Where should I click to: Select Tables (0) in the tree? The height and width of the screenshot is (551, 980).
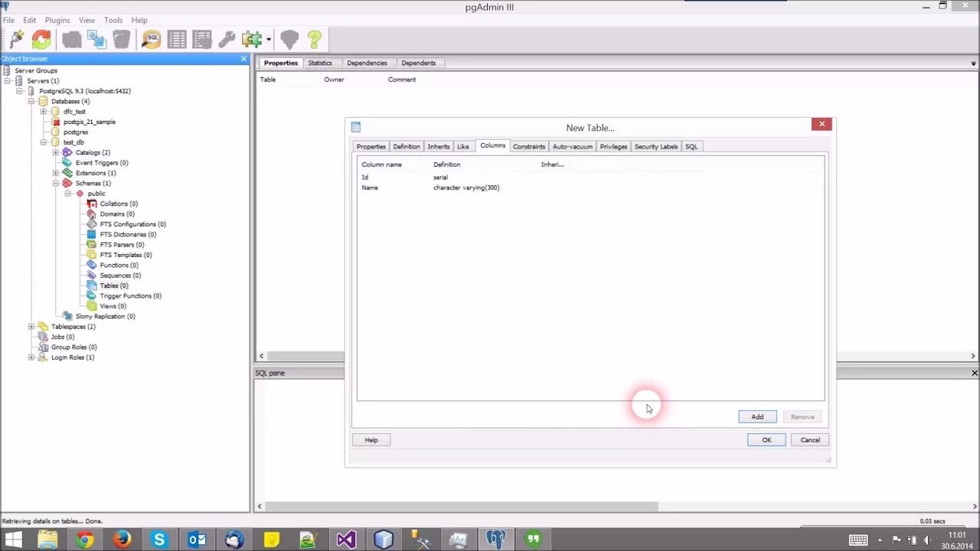[x=114, y=285]
